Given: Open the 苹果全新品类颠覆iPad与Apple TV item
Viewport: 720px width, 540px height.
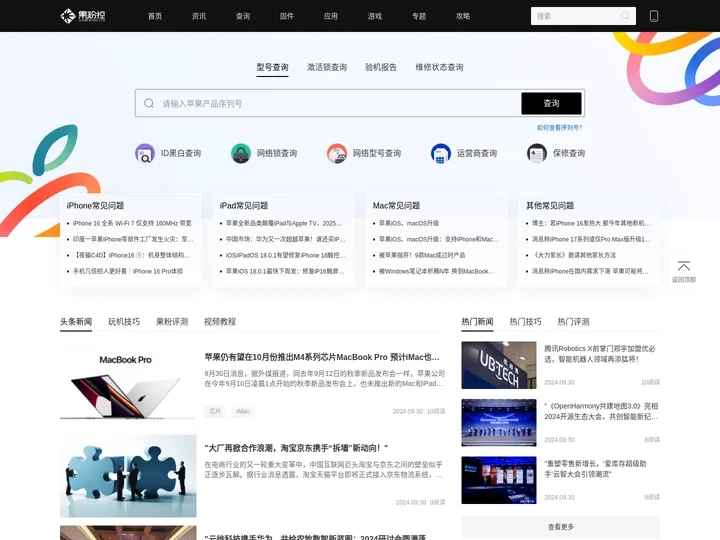Looking at the screenshot, I should tap(284, 223).
